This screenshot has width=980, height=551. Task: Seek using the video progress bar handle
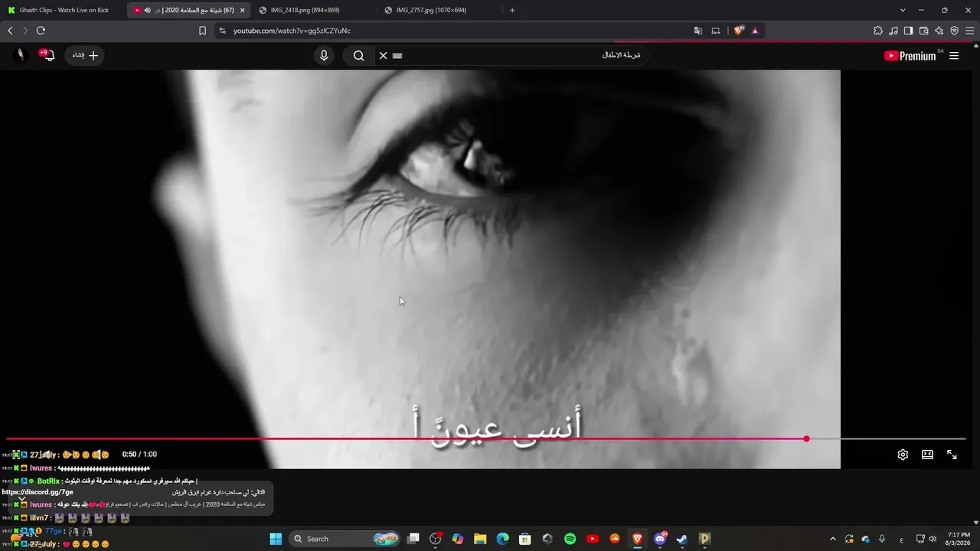click(806, 439)
